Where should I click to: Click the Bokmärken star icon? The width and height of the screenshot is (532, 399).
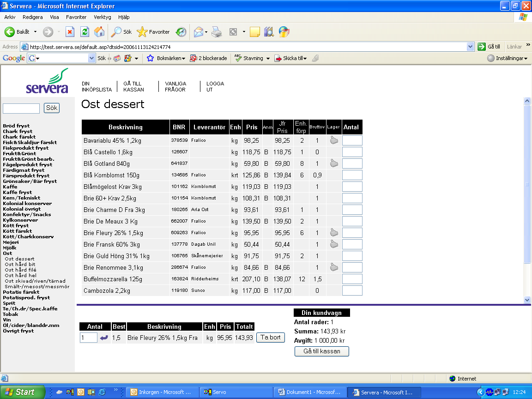pyautogui.click(x=150, y=58)
